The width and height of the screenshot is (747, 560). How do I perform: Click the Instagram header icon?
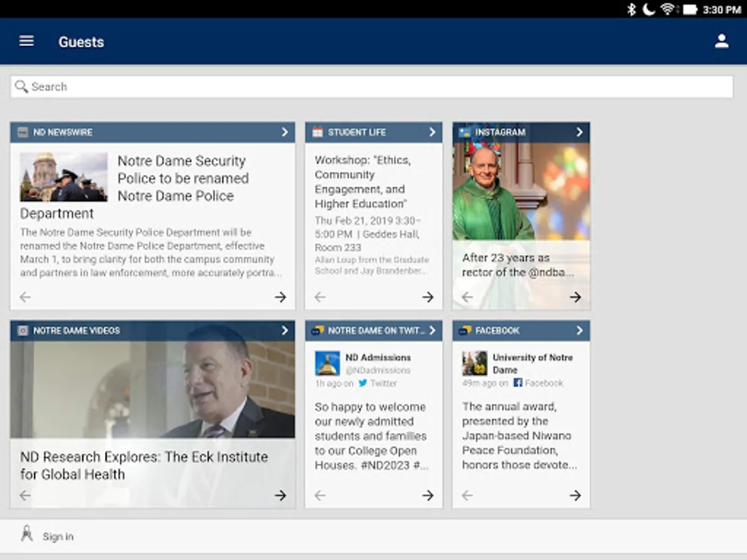click(x=464, y=132)
